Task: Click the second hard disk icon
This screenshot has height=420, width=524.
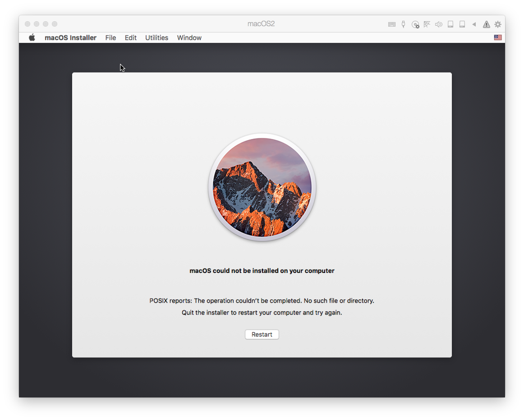Action: click(462, 24)
